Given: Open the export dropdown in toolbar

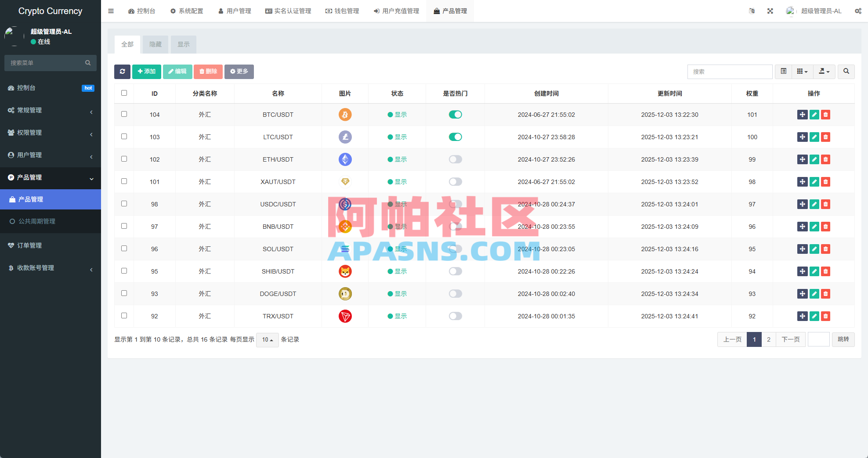Looking at the screenshot, I should pos(824,71).
